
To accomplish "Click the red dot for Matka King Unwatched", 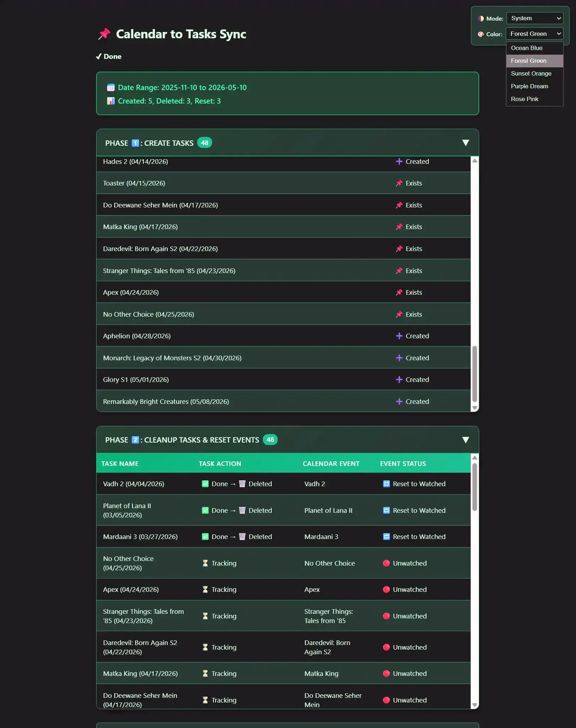I will point(386,674).
